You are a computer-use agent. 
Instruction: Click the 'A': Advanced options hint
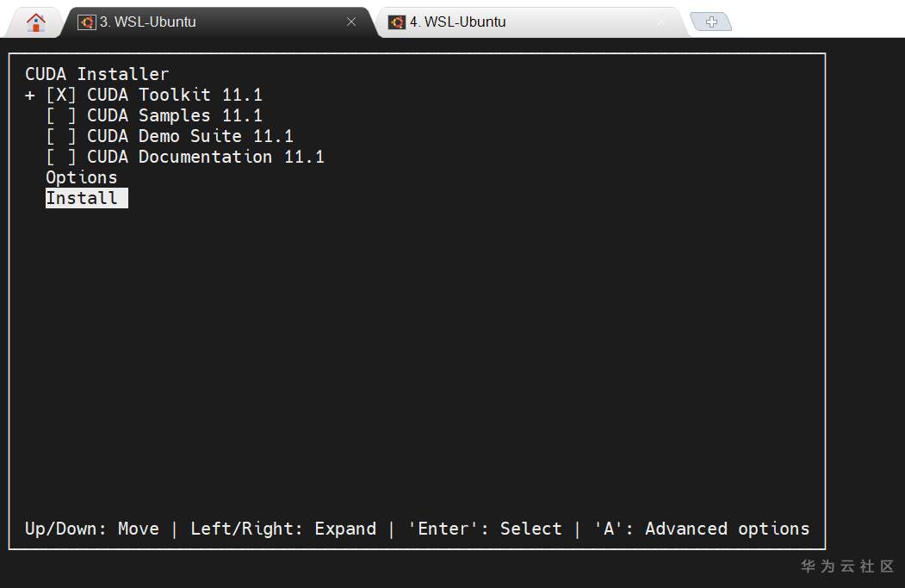pos(702,529)
